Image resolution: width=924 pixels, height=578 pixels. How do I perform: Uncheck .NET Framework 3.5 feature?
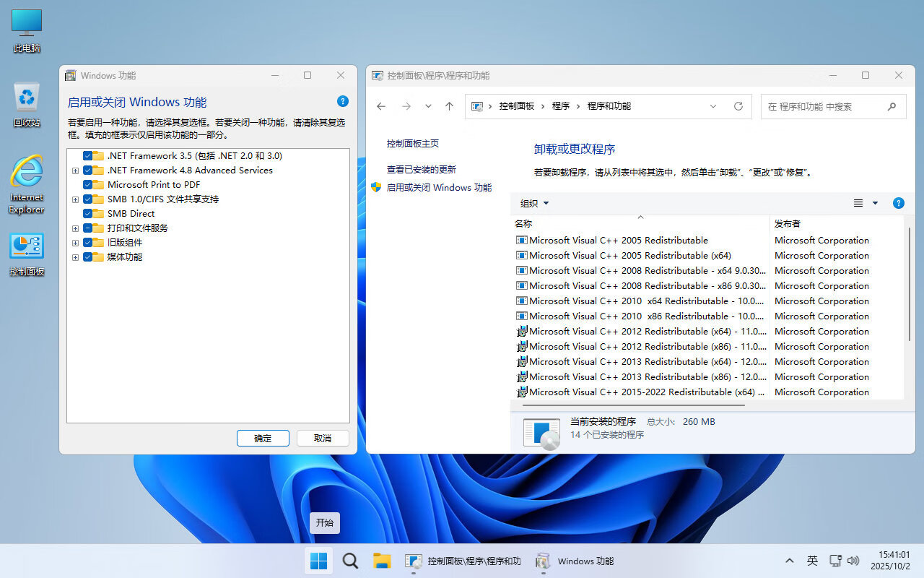pyautogui.click(x=87, y=155)
